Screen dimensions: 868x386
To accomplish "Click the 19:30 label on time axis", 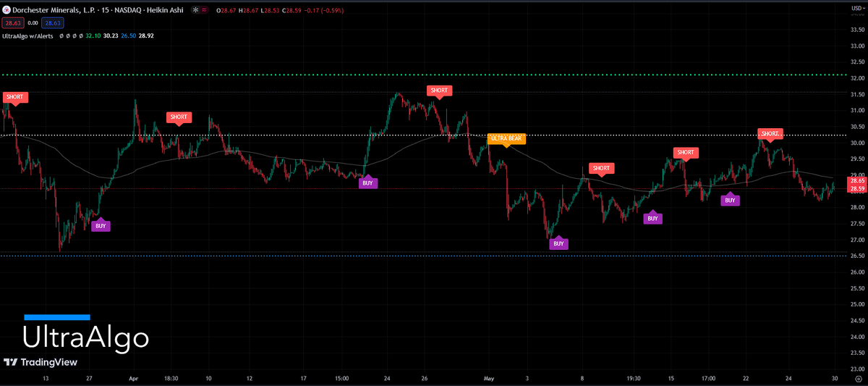I will 633,378.
